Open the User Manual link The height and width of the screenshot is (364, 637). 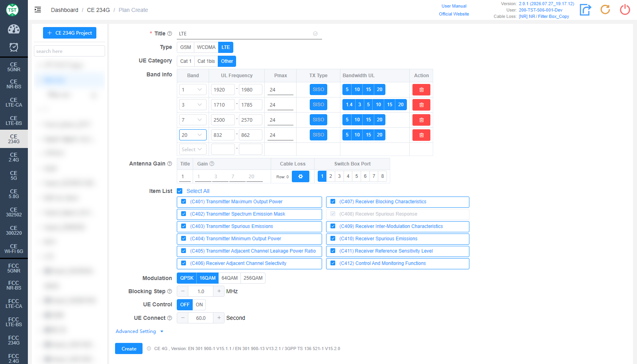[454, 6]
